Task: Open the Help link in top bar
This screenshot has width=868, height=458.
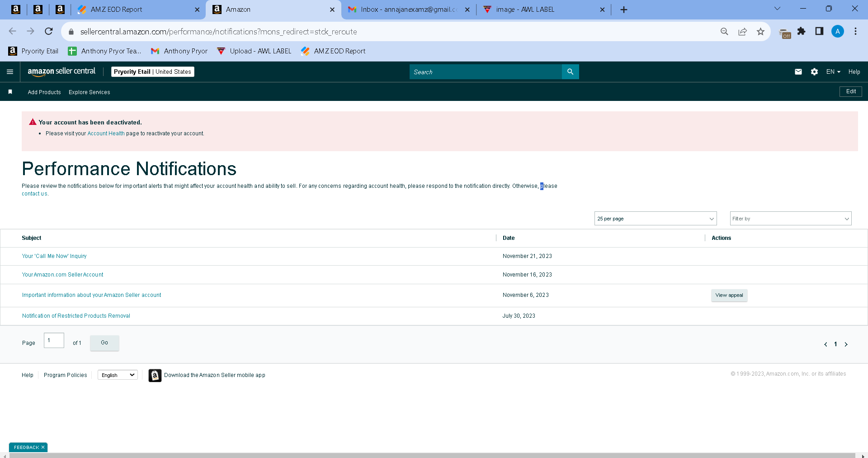Action: click(x=854, y=72)
